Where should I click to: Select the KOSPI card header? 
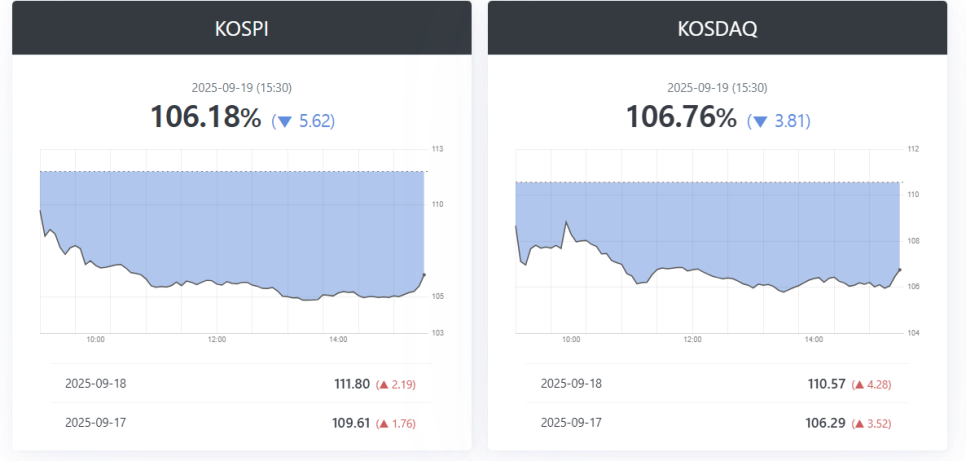click(241, 28)
